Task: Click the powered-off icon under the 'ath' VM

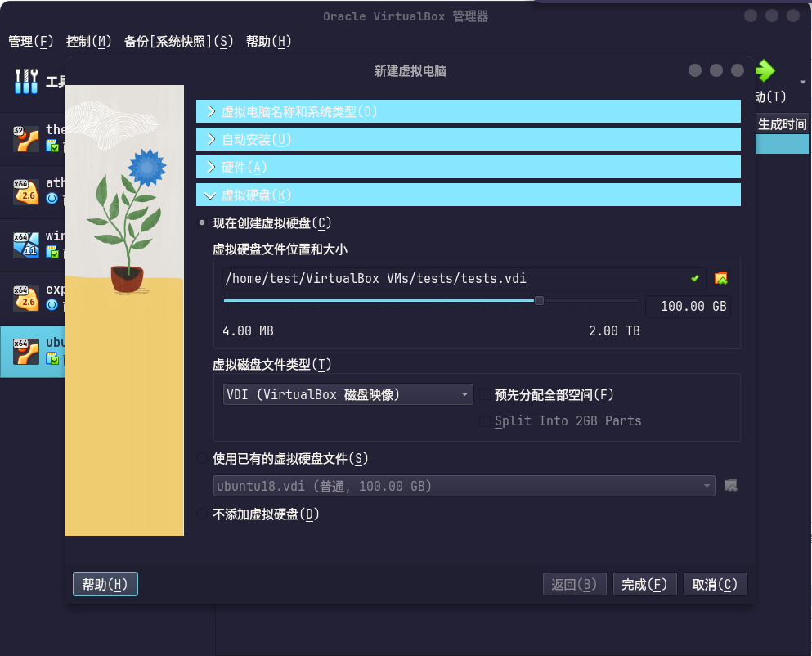Action: point(52,199)
